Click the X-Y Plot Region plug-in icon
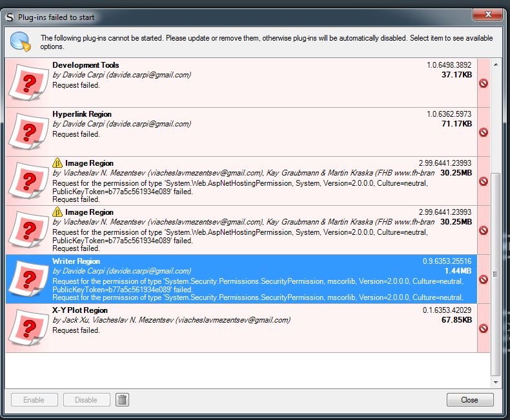 [x=28, y=328]
